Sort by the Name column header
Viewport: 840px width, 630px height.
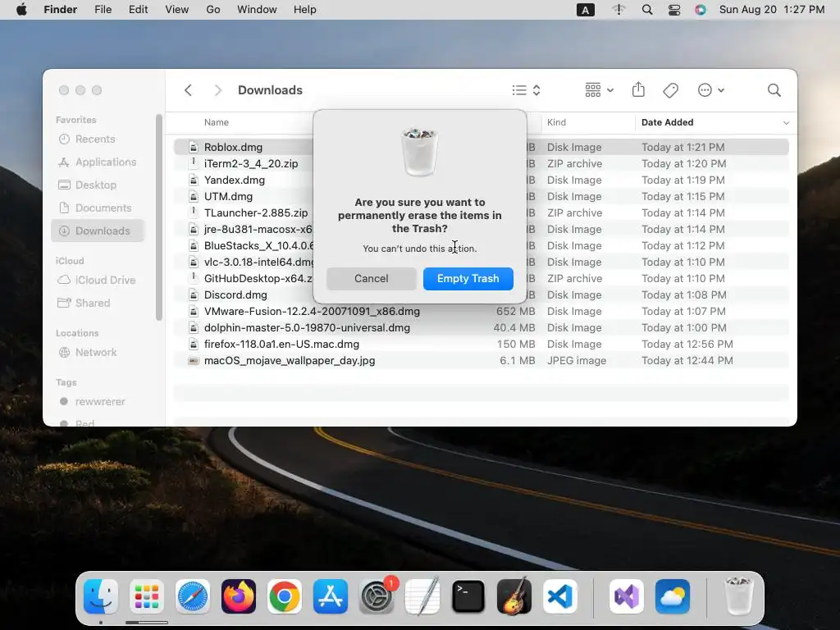click(216, 122)
